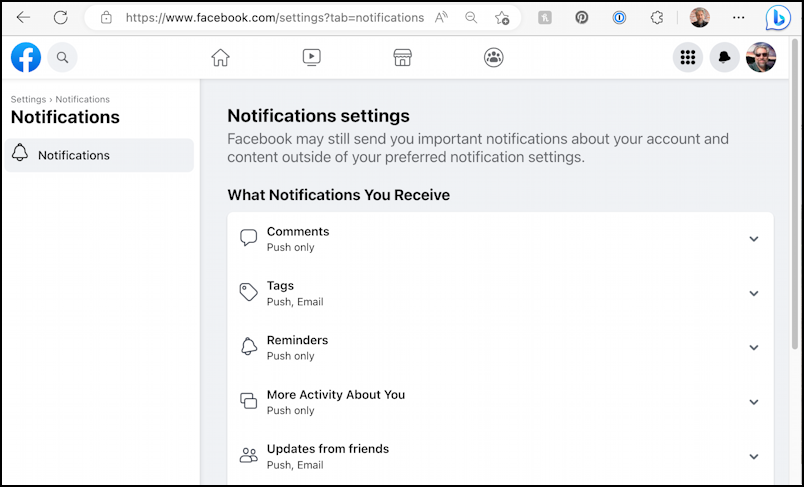Screen dimensions: 804x487
Task: Open the Marketplace storefront icon
Action: click(403, 57)
